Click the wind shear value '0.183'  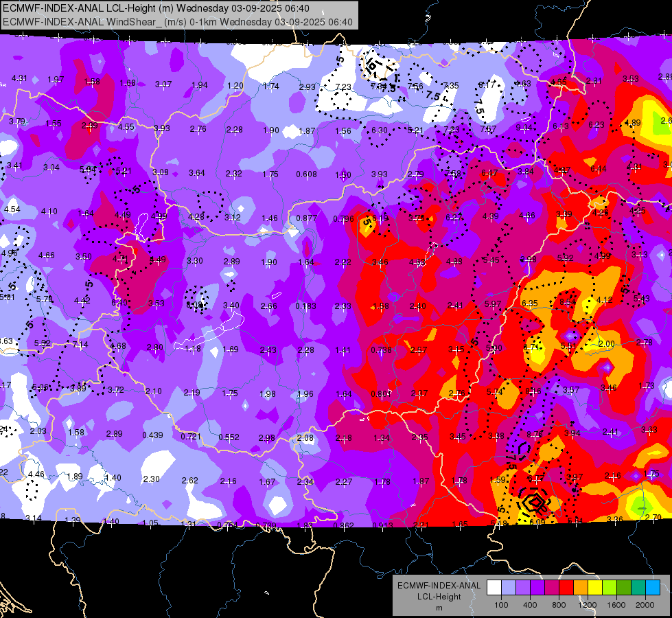point(306,306)
